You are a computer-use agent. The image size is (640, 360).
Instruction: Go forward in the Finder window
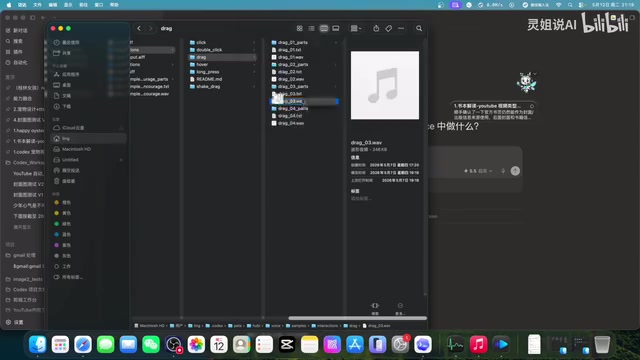click(150, 28)
